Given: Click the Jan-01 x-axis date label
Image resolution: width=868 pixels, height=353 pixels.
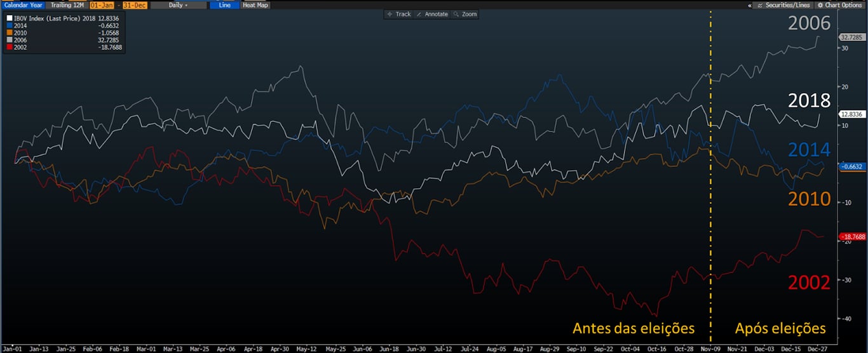Looking at the screenshot, I should click(x=12, y=349).
